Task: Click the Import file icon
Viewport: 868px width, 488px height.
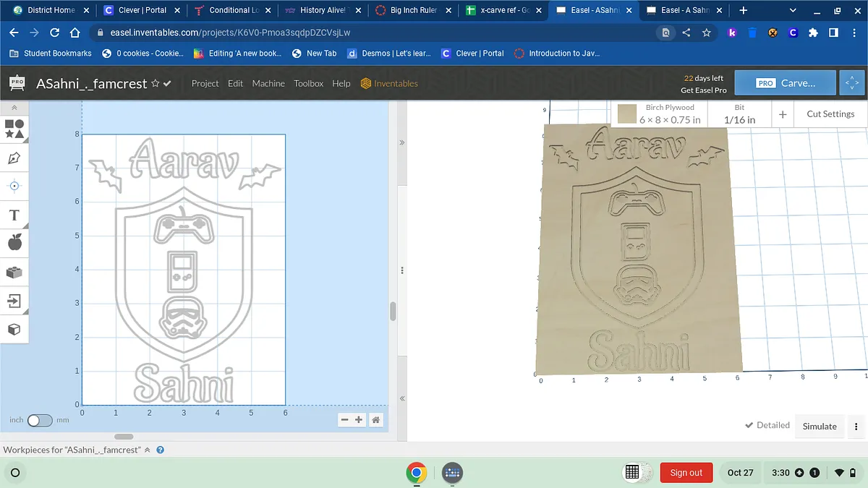Action: click(14, 301)
